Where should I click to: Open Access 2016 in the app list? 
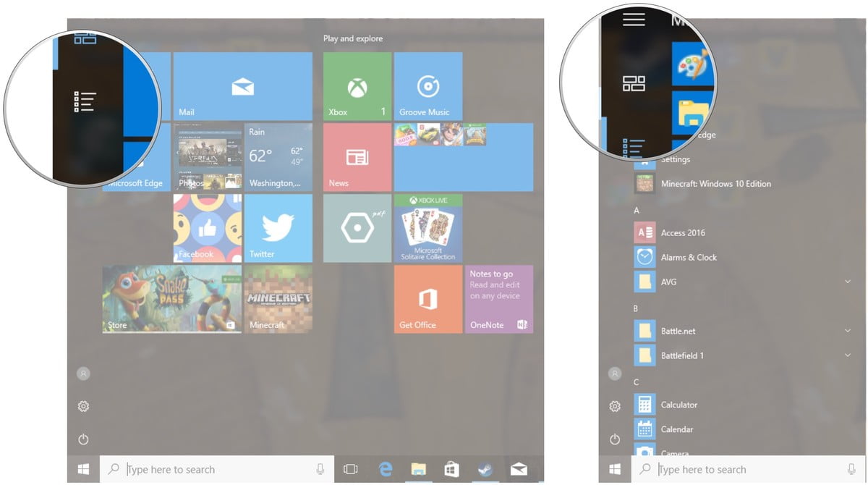click(682, 233)
